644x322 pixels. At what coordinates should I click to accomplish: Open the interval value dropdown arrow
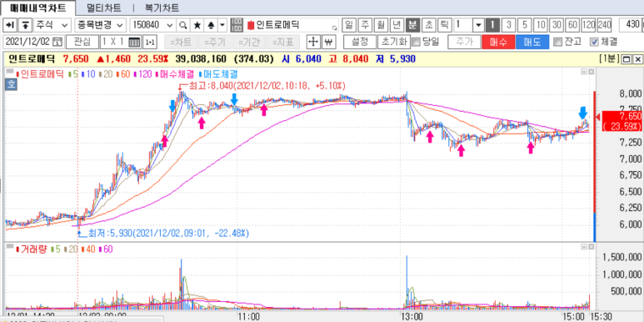point(478,25)
